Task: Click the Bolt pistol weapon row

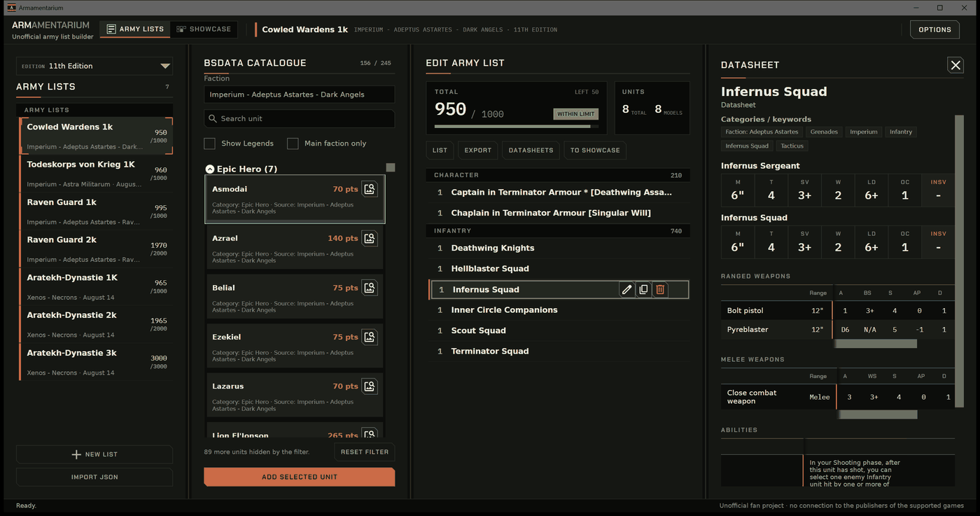Action: [x=837, y=310]
